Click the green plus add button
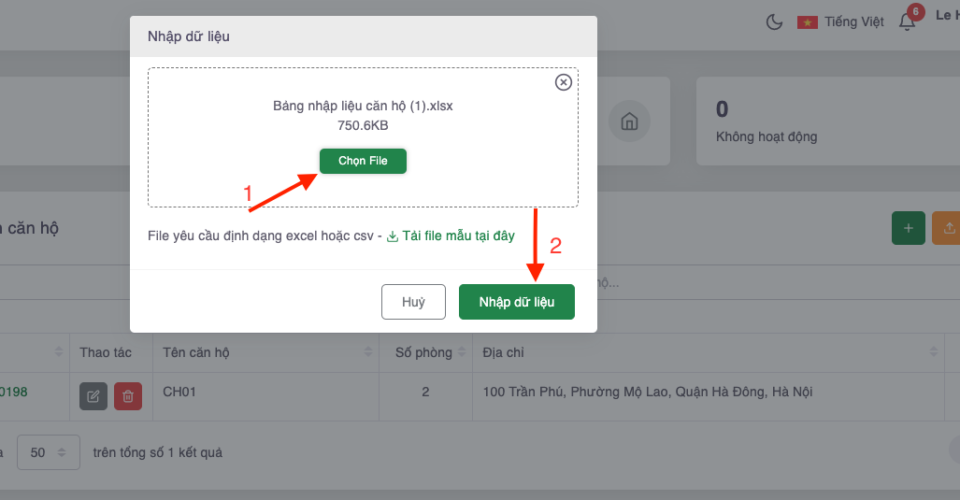960x500 pixels. click(908, 228)
